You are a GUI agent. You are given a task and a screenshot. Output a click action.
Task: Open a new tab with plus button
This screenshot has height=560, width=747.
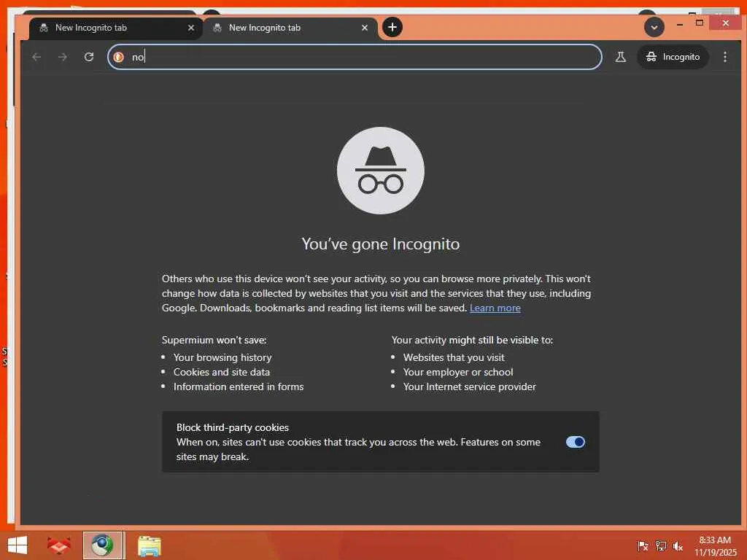point(392,27)
